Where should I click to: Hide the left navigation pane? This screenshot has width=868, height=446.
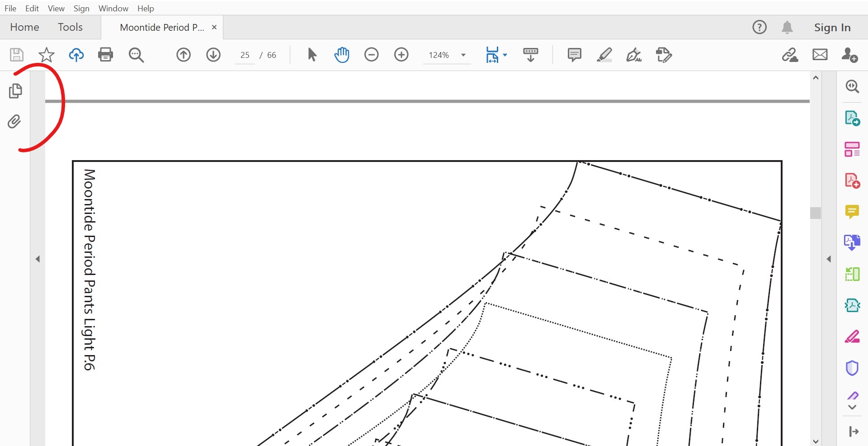[38, 259]
